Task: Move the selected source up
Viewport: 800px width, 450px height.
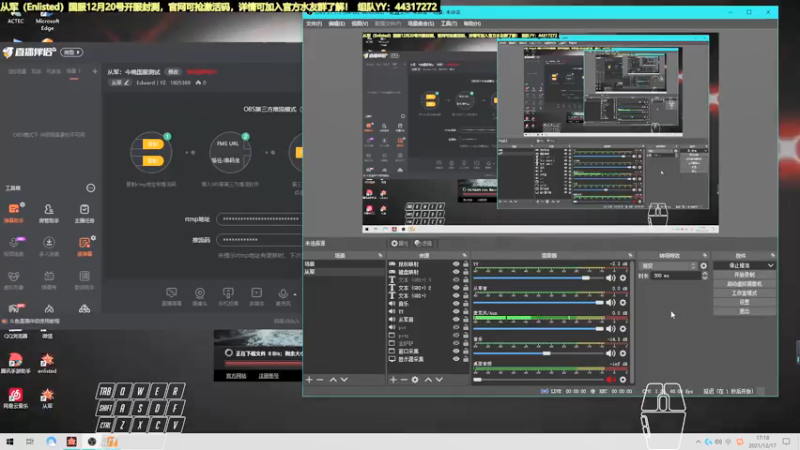Action: click(428, 380)
